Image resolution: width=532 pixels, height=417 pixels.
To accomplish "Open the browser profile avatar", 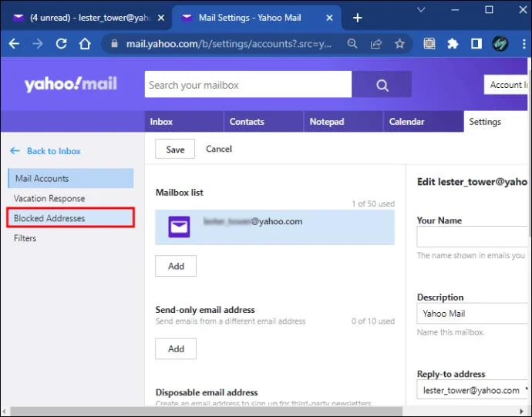I will tap(500, 43).
